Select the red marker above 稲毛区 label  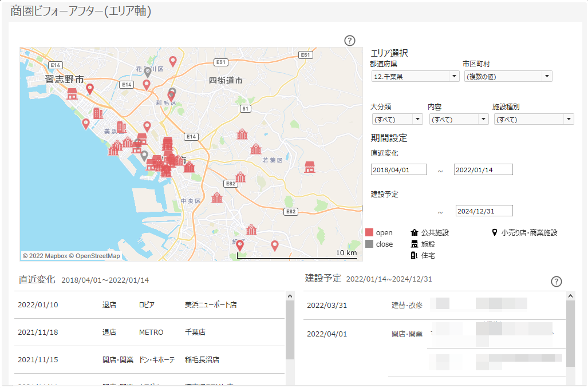pos(171,95)
